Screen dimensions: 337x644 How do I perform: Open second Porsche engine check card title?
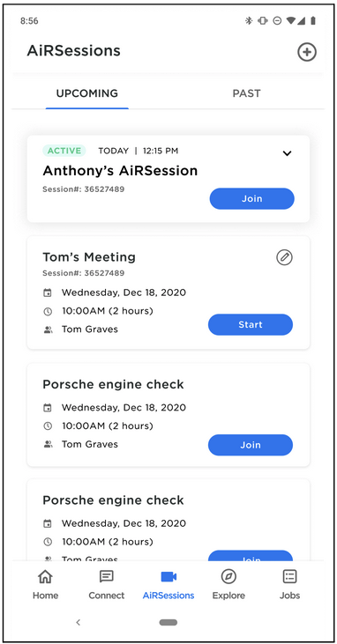pos(113,500)
